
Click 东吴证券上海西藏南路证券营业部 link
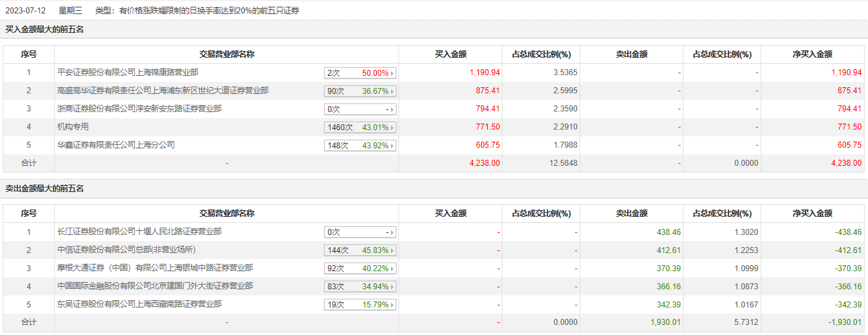point(140,304)
